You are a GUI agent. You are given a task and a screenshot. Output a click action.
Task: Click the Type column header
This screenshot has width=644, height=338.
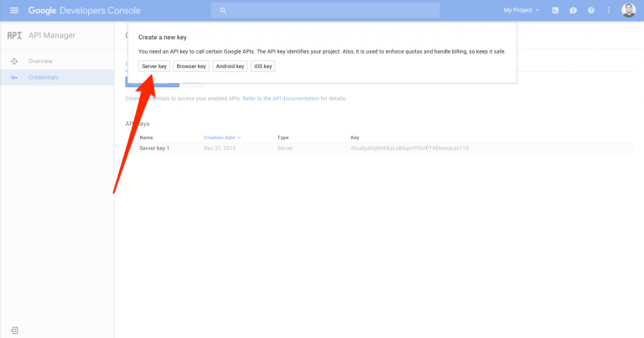[283, 138]
